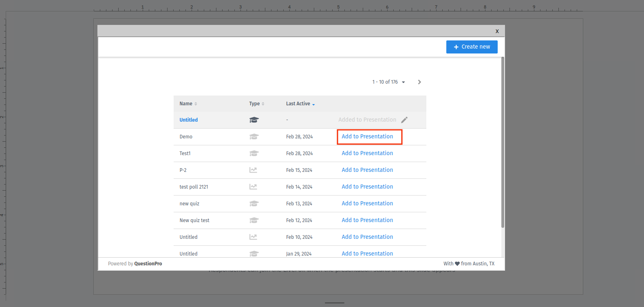
Task: Sort by Last Active column
Action: click(x=300, y=104)
